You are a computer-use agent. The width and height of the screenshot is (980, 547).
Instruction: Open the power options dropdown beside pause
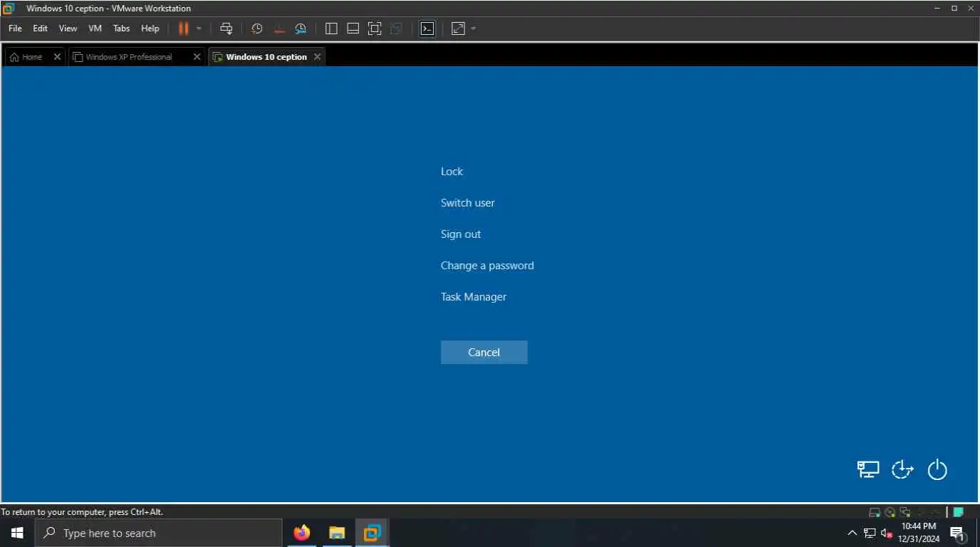199,28
